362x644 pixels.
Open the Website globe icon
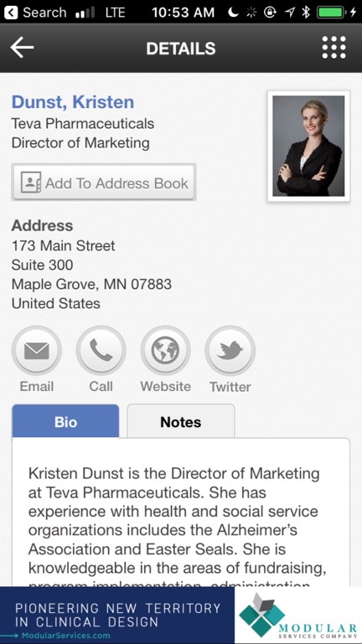point(166,351)
